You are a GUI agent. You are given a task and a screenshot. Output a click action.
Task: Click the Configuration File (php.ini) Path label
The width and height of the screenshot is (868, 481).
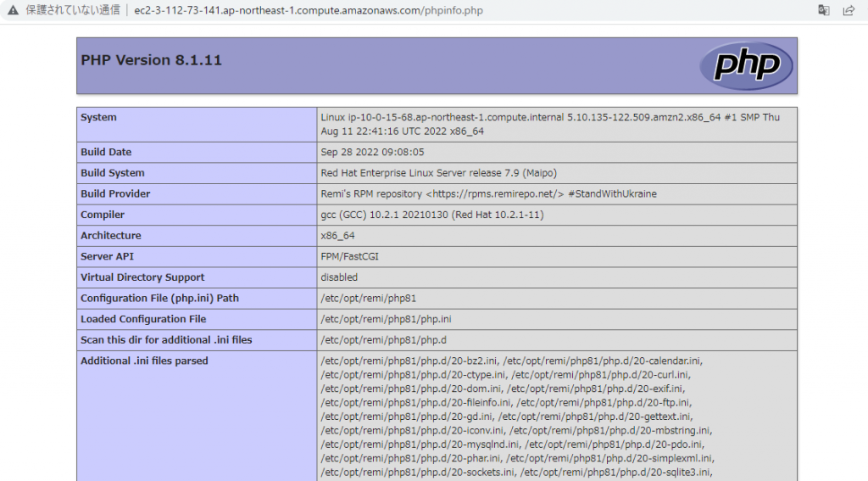(159, 299)
